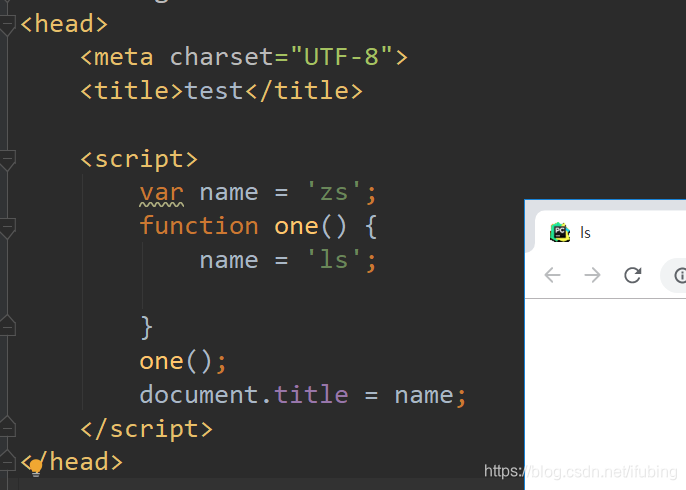Click the closing head tag text
Screen dimensions: 686x490
tap(72, 462)
